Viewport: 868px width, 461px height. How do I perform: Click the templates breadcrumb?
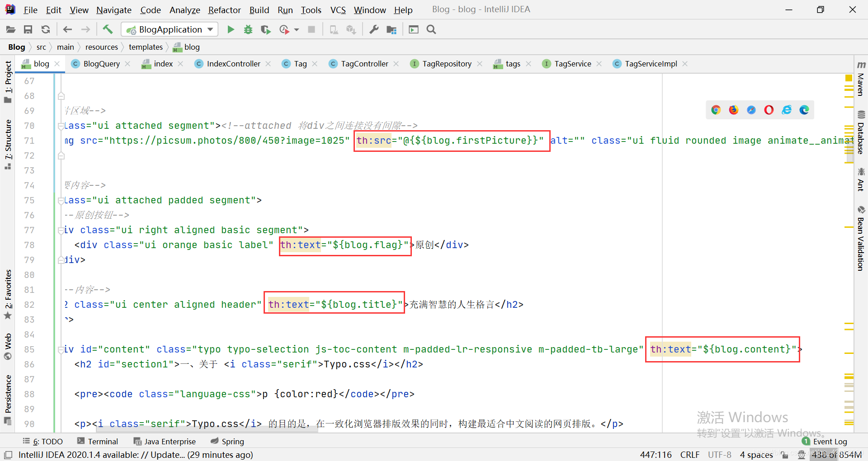pyautogui.click(x=146, y=47)
